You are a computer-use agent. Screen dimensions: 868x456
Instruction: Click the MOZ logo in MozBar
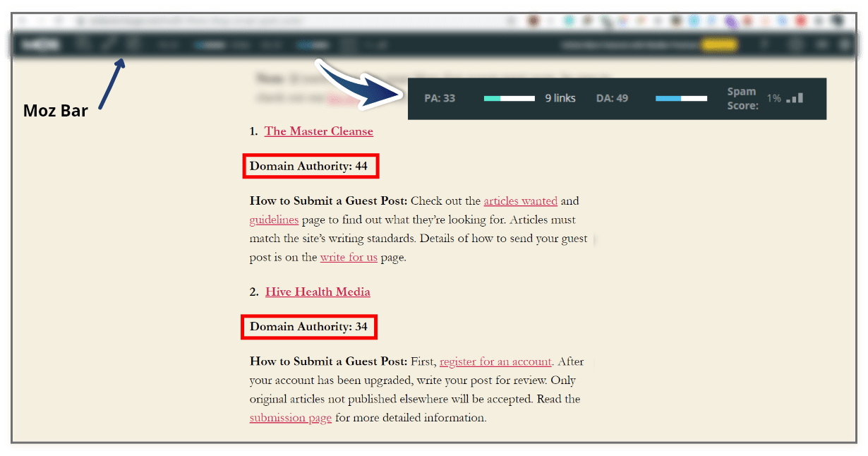click(x=40, y=45)
